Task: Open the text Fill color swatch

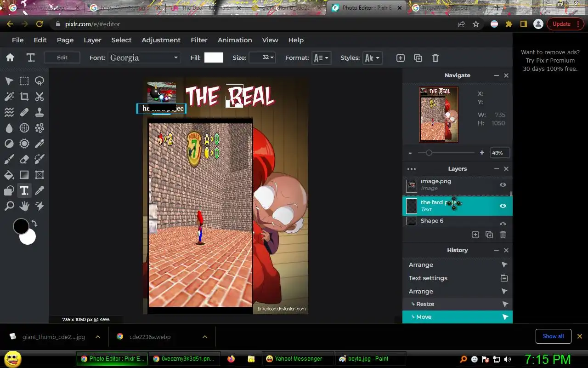Action: tap(214, 57)
